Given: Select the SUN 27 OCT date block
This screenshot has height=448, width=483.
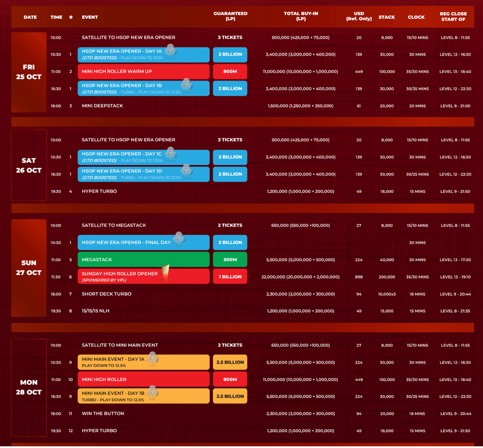Looking at the screenshot, I should click(x=29, y=268).
